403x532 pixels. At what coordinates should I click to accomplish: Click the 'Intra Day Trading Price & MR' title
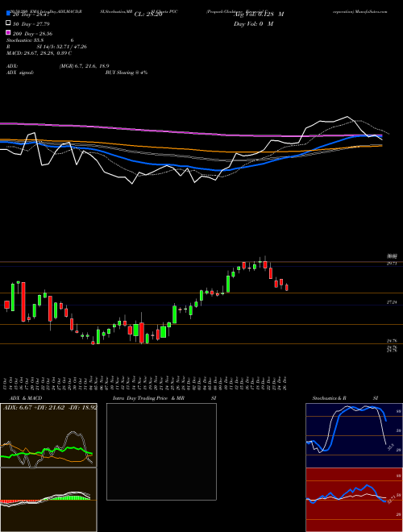148,398
